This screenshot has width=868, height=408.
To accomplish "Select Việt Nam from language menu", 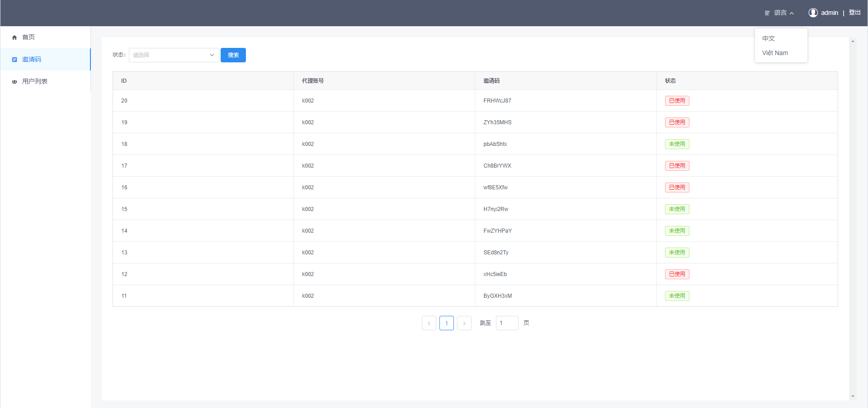I will pos(775,53).
